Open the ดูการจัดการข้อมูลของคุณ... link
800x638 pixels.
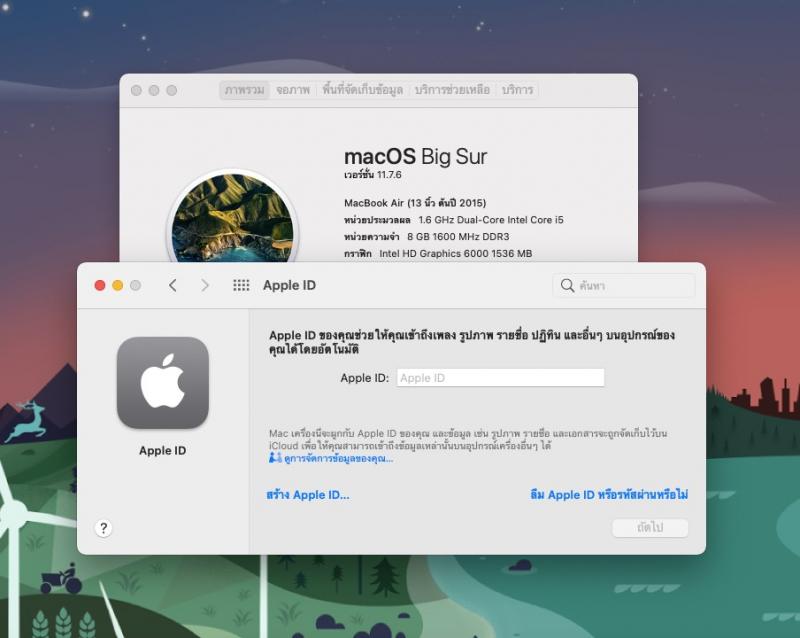tap(338, 458)
